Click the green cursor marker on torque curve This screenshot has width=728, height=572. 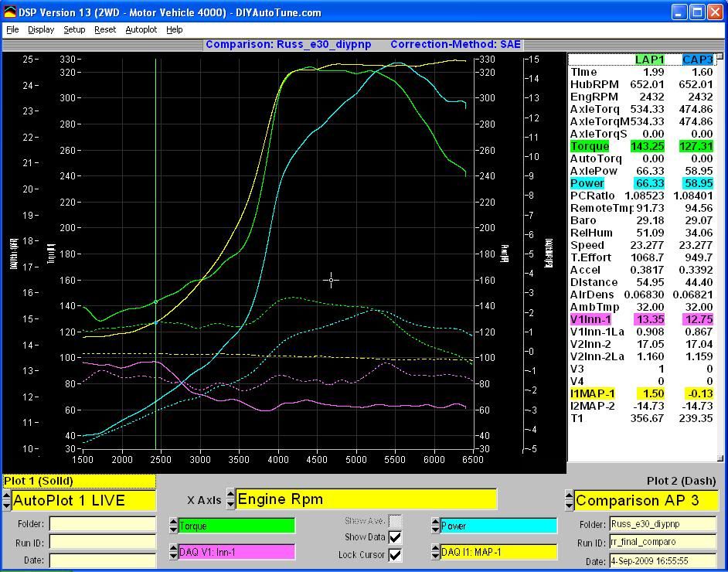tap(155, 301)
